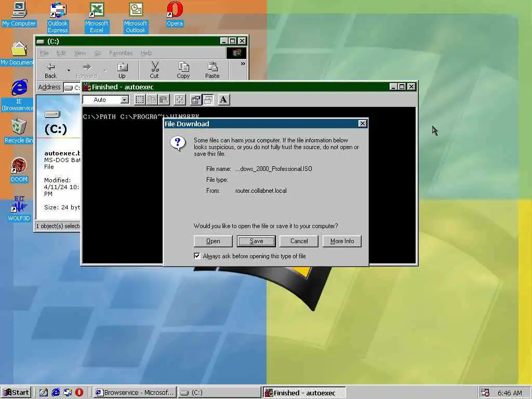Click Copy icon in DOS window toolbar
Screen dimensions: 532x399
click(152, 100)
